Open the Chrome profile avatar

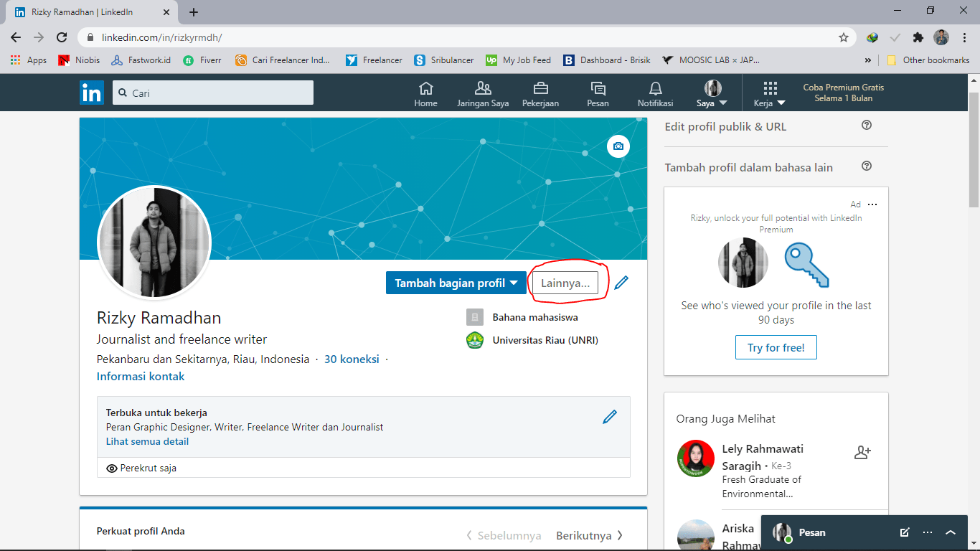tap(941, 37)
